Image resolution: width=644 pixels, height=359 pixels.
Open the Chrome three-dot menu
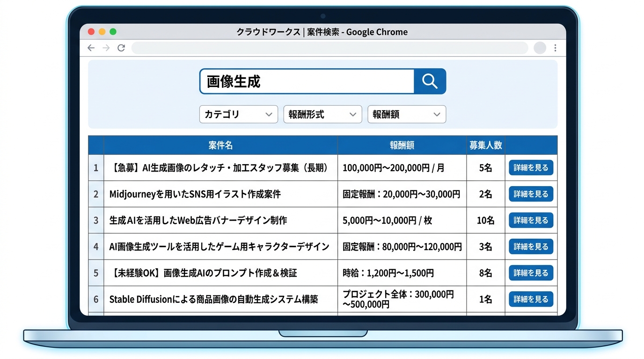point(555,48)
